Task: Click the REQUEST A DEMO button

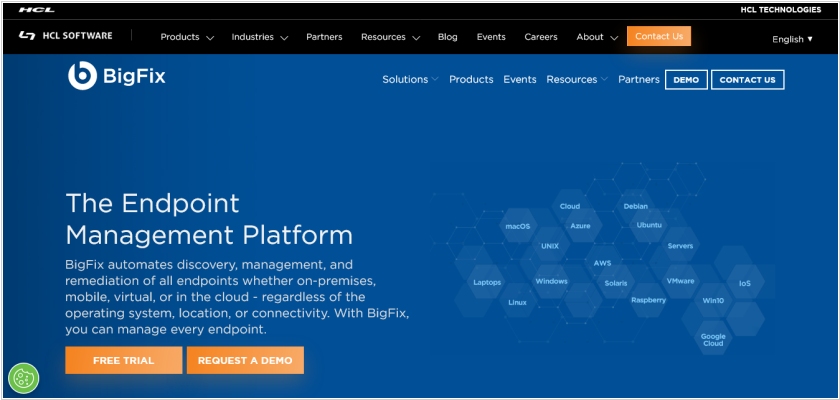Action: [245, 360]
